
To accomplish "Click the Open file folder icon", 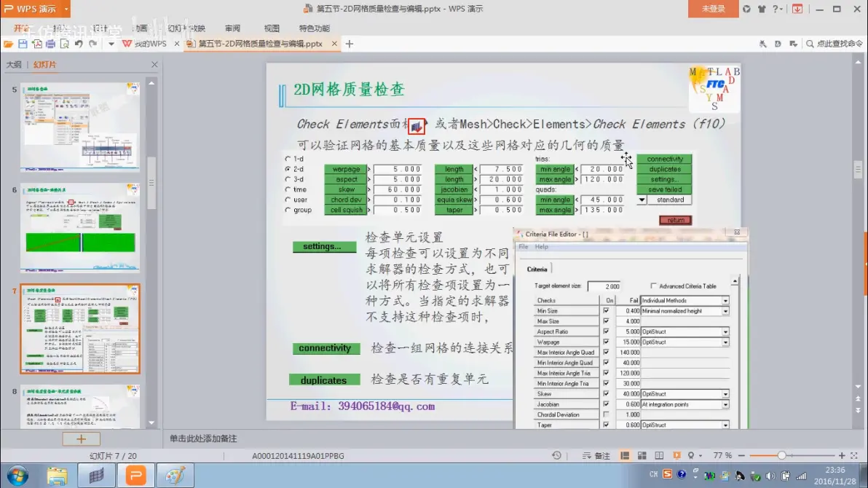I will [9, 44].
